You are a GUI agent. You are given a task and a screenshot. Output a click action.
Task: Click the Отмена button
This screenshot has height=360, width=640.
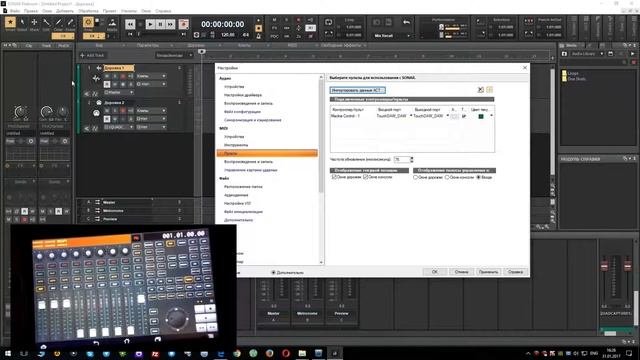click(x=462, y=272)
